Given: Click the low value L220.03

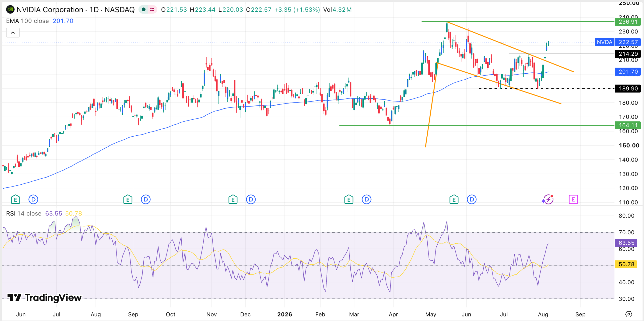Looking at the screenshot, I should coord(231,10).
